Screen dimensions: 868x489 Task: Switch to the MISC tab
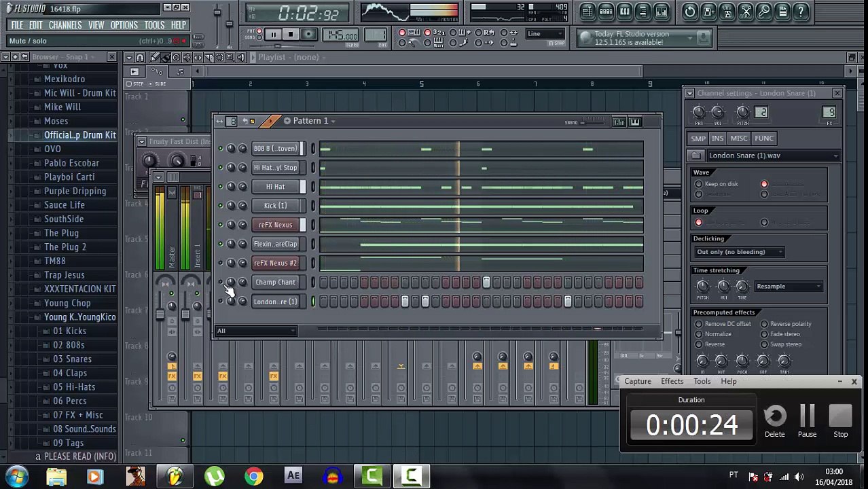(x=738, y=139)
